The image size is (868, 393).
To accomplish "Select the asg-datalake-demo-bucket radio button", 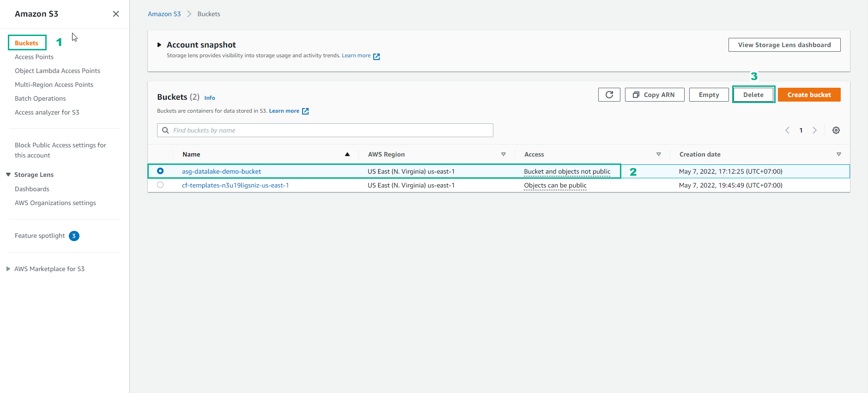I will point(160,171).
